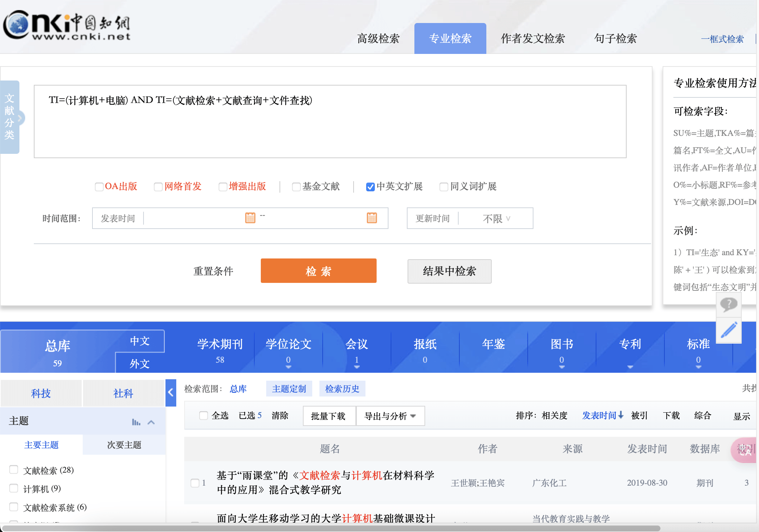Screen dimensions: 759x532
Task: Select the 年鉴 database tab
Action: pos(493,344)
